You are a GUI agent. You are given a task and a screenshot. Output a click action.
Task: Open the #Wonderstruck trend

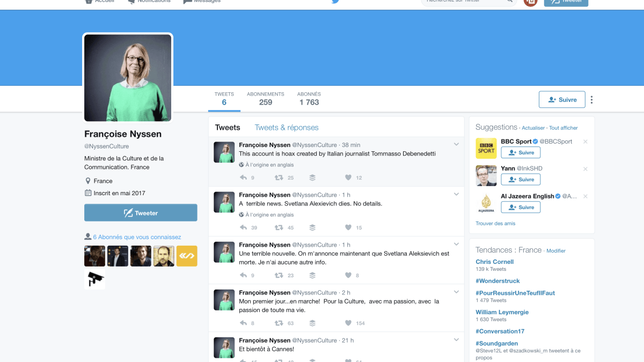pyautogui.click(x=497, y=281)
